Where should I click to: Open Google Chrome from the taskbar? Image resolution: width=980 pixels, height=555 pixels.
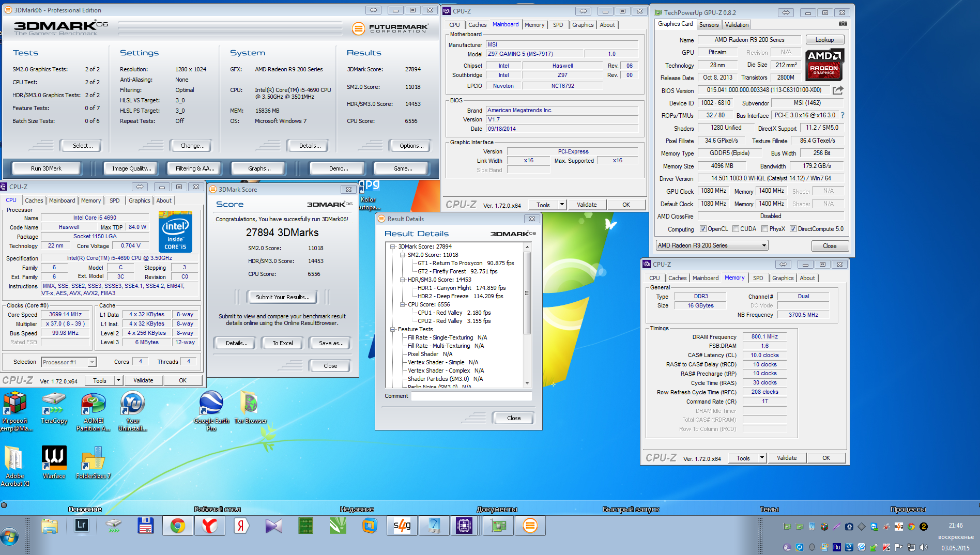(x=178, y=526)
